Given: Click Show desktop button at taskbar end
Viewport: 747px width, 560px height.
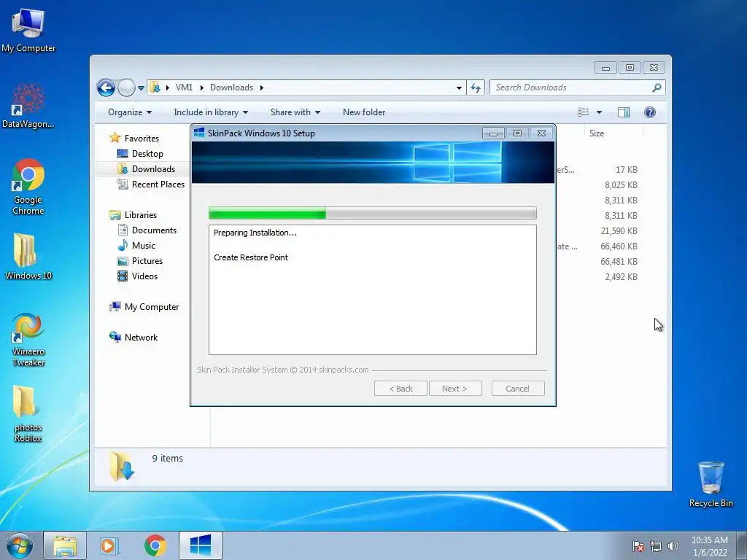Looking at the screenshot, I should click(742, 545).
